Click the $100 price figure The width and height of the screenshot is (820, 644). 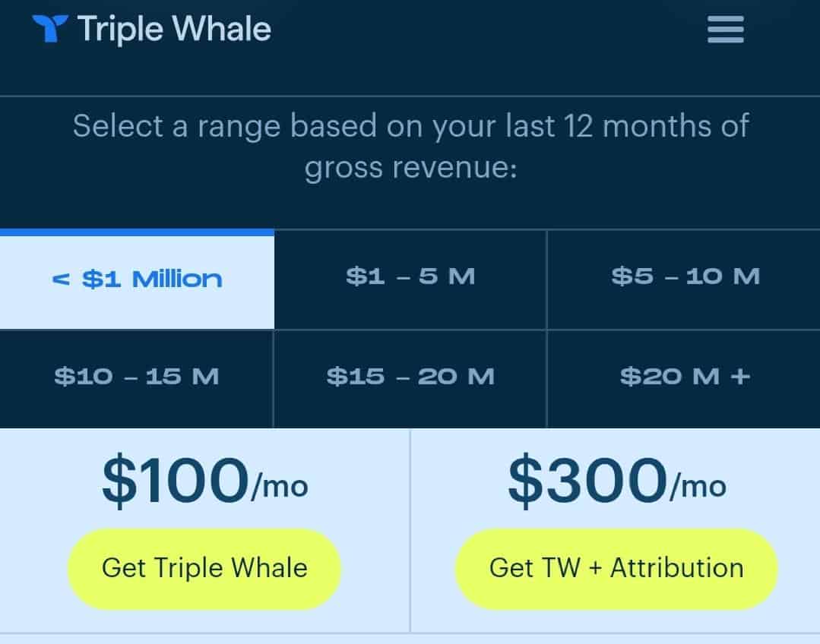[x=176, y=481]
